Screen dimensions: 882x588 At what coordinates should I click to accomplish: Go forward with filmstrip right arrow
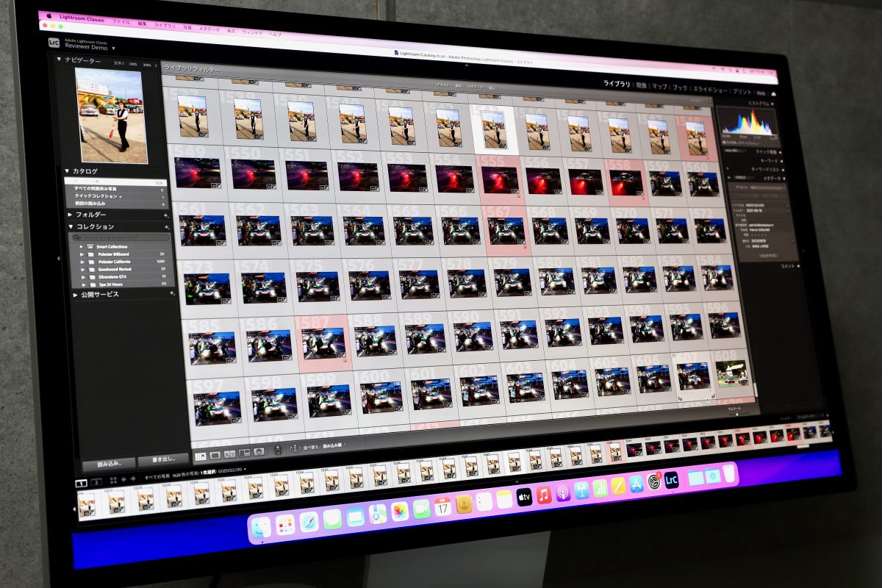pyautogui.click(x=133, y=478)
